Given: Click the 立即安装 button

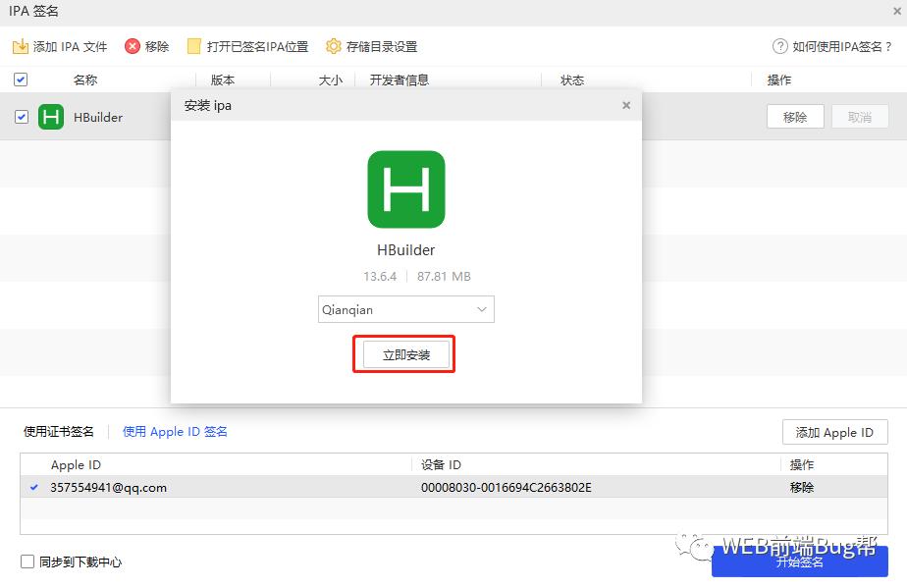Looking at the screenshot, I should 404,355.
